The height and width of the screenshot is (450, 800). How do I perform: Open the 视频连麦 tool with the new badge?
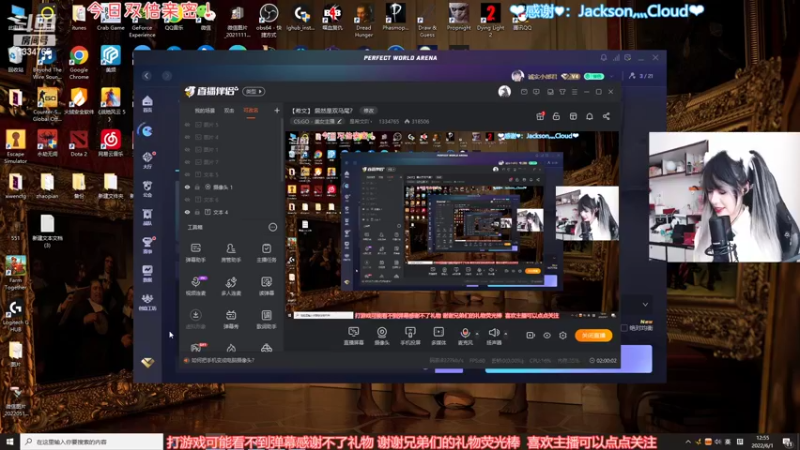[x=195, y=286]
